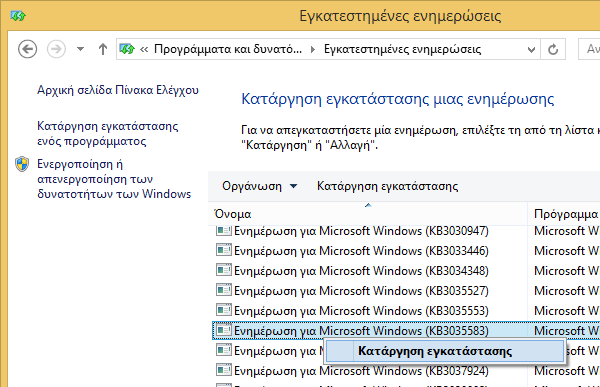The height and width of the screenshot is (387, 600).
Task: Click the Program cell of KB3034348
Action: [x=567, y=271]
